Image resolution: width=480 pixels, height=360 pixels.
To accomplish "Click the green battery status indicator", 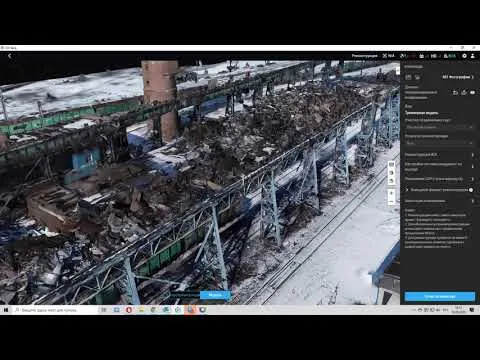I will pyautogui.click(x=450, y=56).
